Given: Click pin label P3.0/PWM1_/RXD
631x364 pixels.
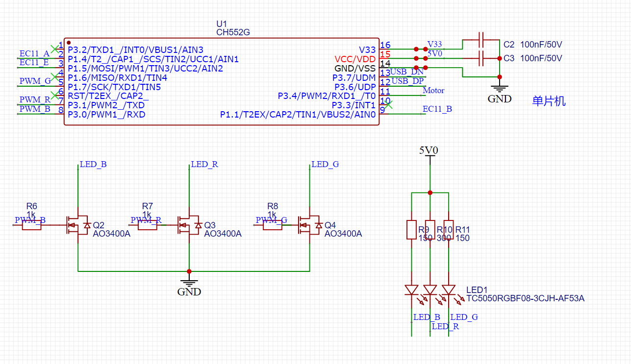Looking at the screenshot, I should click(x=106, y=115).
